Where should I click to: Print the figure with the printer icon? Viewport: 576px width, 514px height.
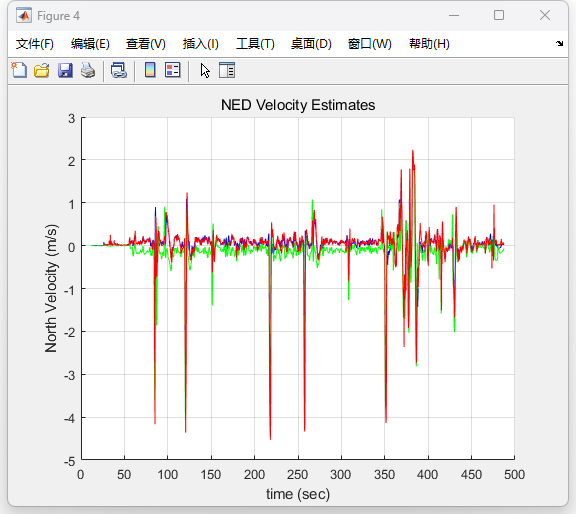pos(88,70)
